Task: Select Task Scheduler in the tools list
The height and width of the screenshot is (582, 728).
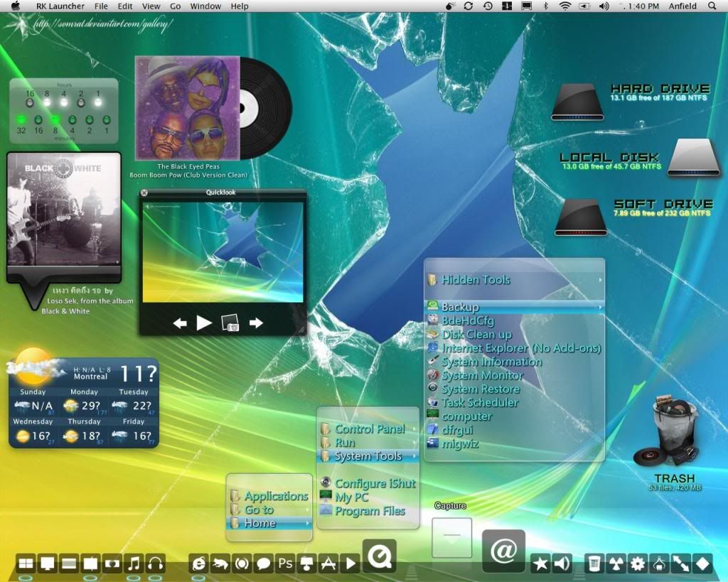Action: [x=472, y=402]
